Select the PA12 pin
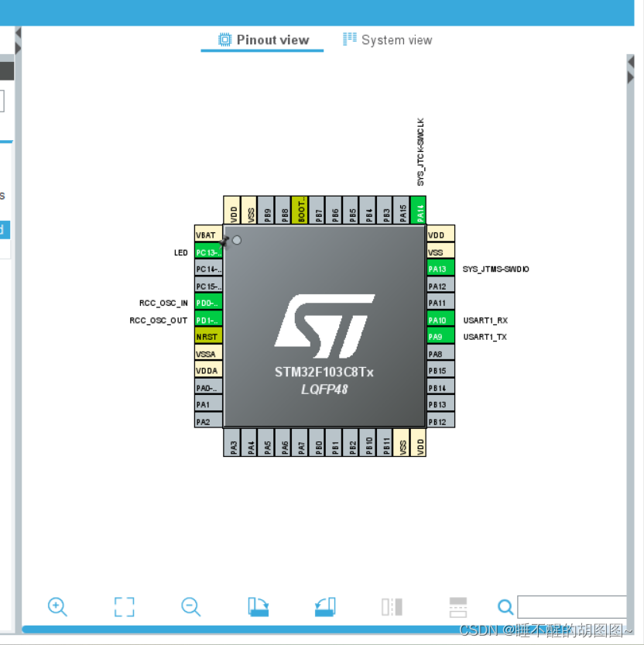The height and width of the screenshot is (645, 644). tap(440, 286)
